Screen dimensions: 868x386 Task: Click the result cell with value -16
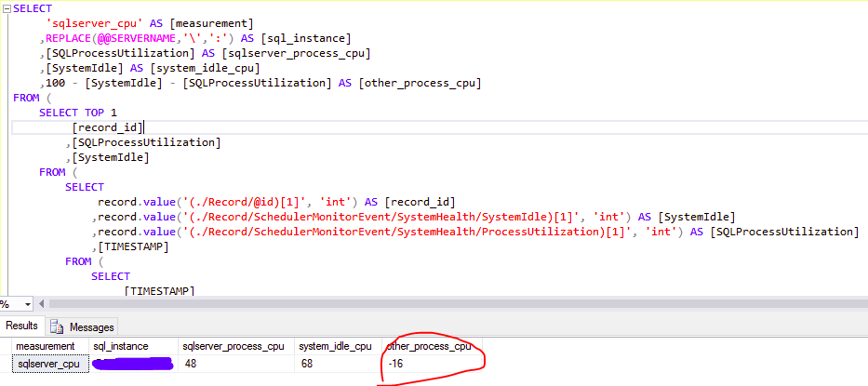coord(432,364)
